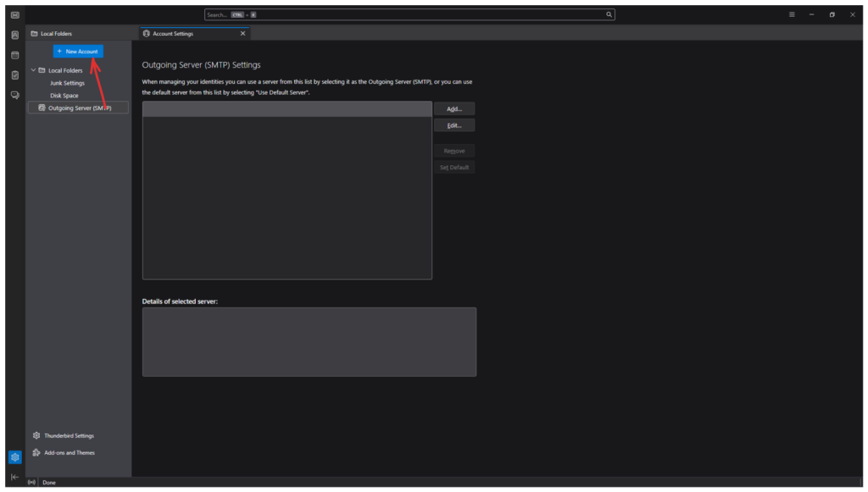
Task: Select Junk Settings in the account tree
Action: pos(67,83)
